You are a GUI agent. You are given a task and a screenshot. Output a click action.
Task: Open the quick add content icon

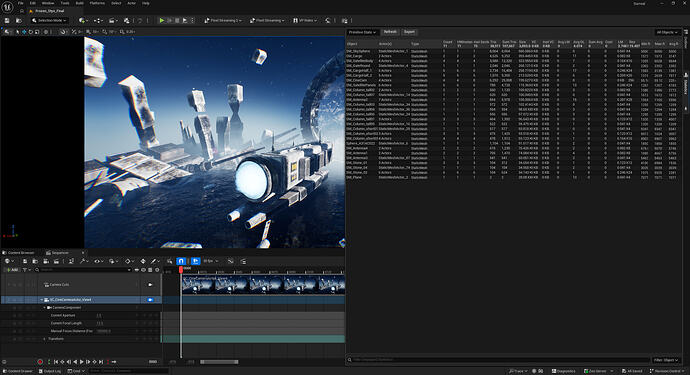[82, 20]
